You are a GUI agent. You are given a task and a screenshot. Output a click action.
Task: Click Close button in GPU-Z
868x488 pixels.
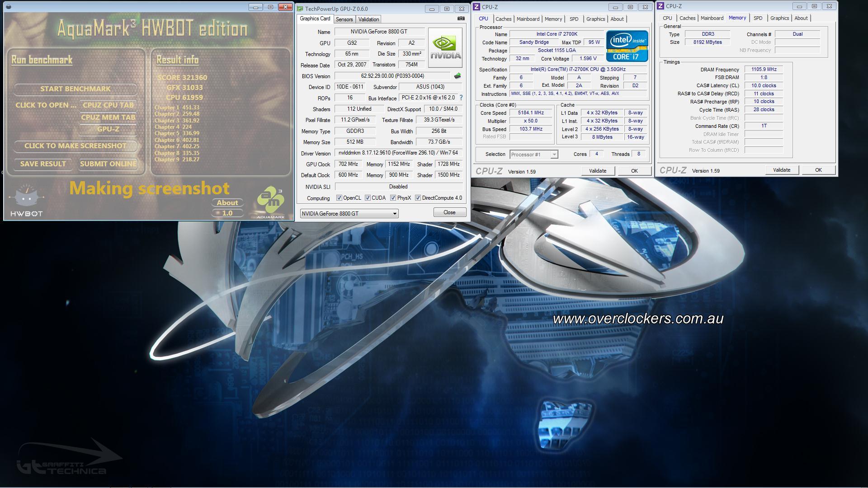(x=449, y=212)
